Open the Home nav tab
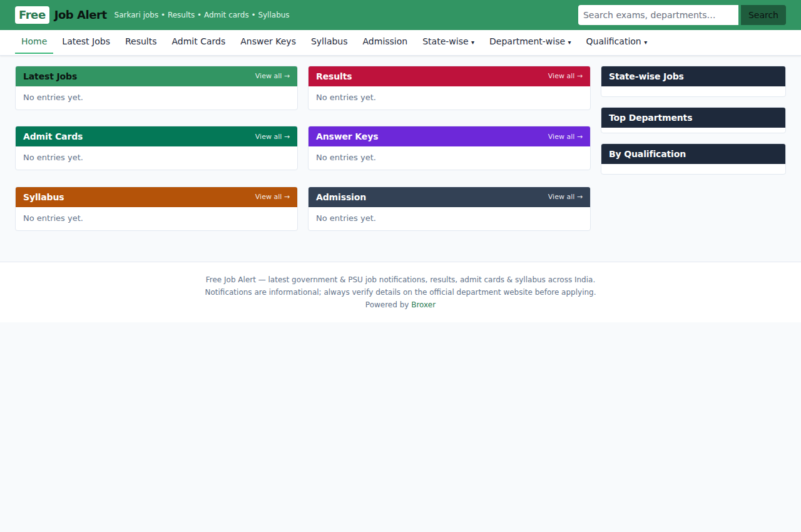801x532 pixels. coord(34,41)
